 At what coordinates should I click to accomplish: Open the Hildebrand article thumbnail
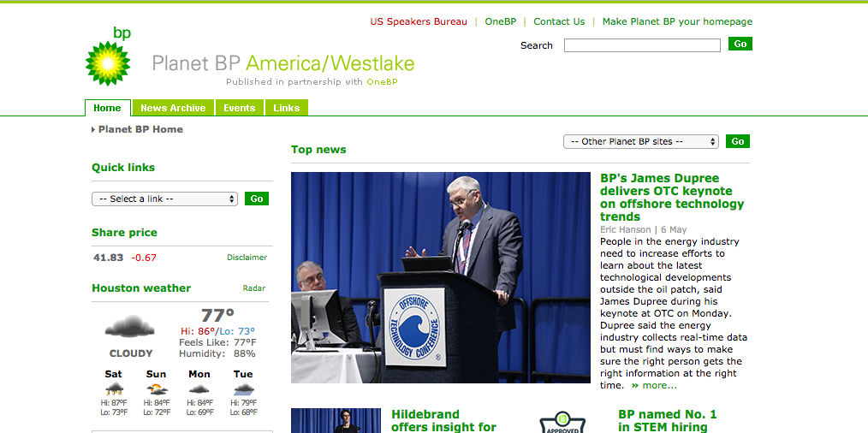[336, 421]
